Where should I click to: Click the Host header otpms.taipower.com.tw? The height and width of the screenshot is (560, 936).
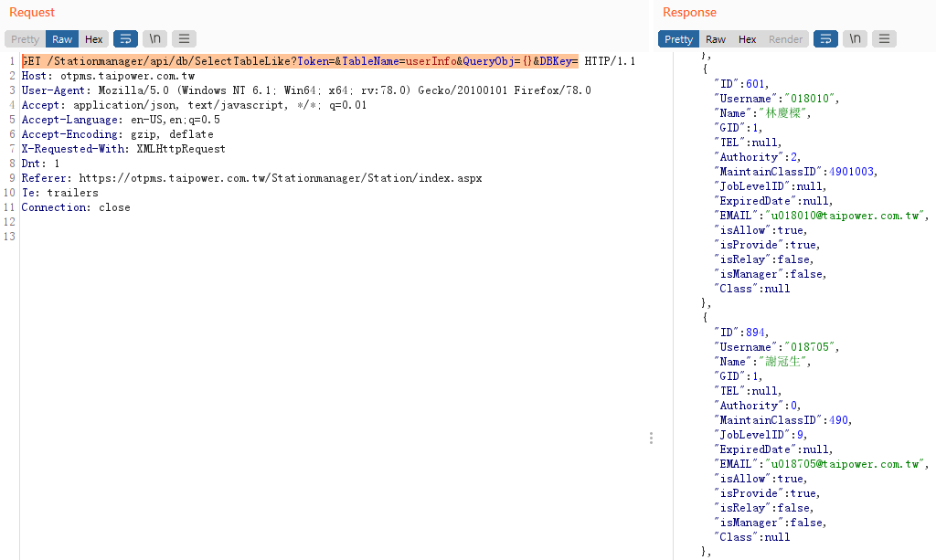(x=108, y=76)
